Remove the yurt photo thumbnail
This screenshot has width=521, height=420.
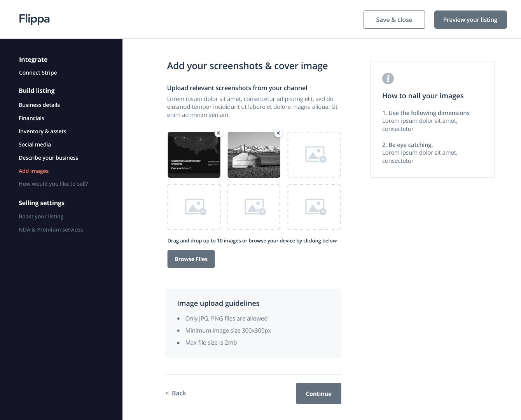pos(278,133)
